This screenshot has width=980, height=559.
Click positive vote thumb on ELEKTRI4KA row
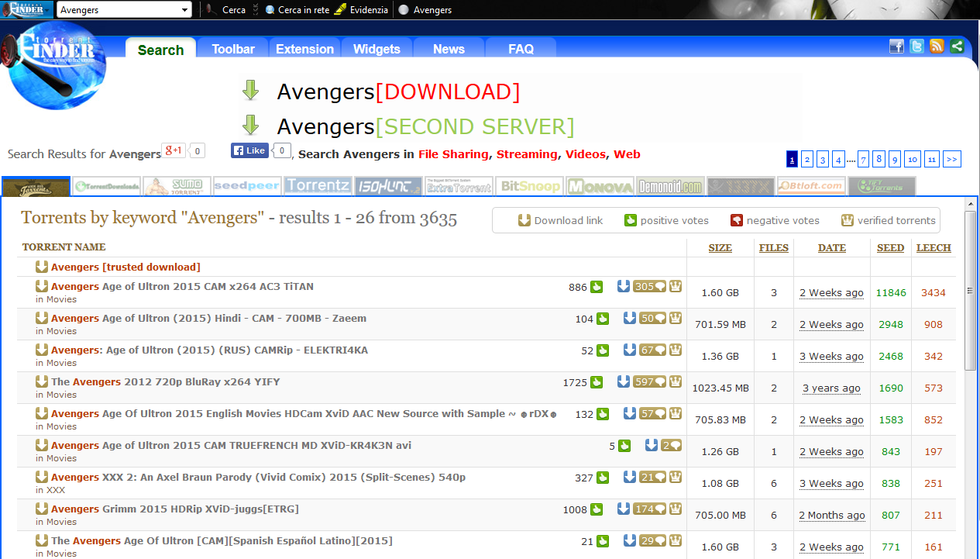point(603,350)
